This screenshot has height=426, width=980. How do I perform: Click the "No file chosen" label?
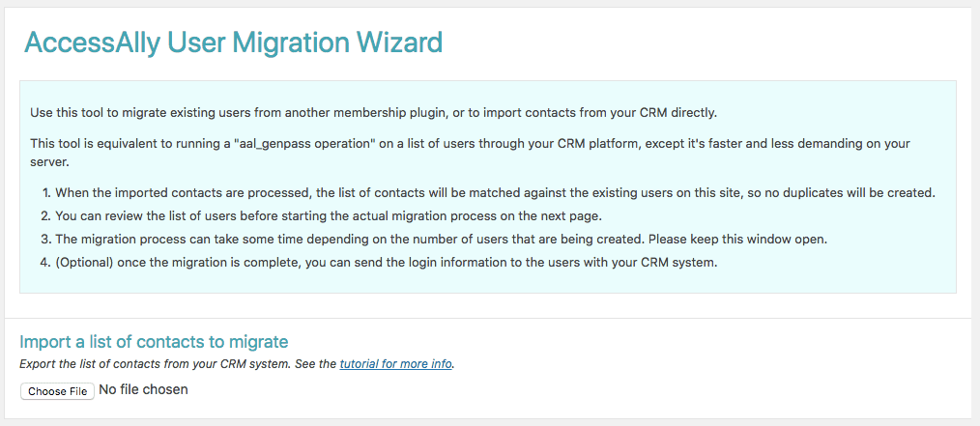pyautogui.click(x=143, y=389)
